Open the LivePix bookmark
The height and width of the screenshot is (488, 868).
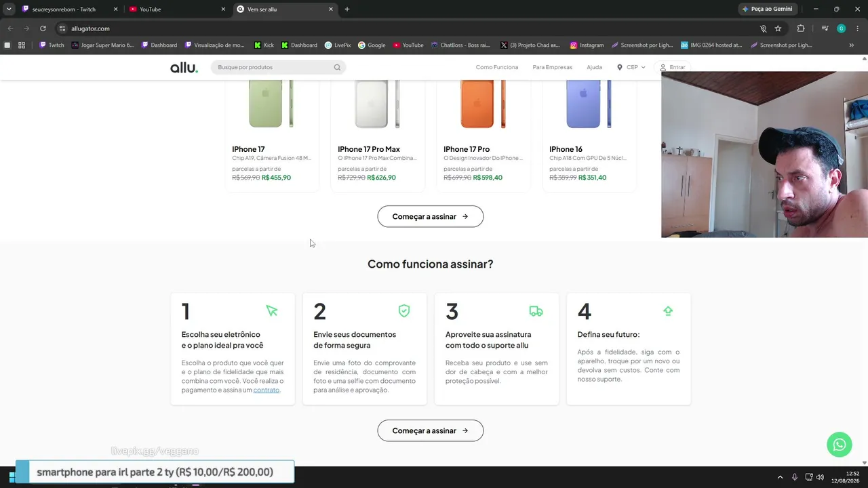click(x=338, y=45)
